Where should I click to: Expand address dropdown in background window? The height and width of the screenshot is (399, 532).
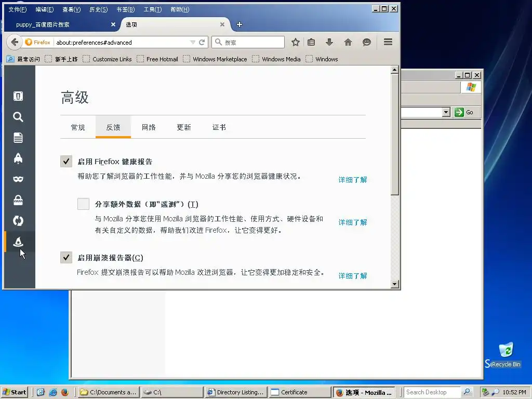pyautogui.click(x=446, y=112)
